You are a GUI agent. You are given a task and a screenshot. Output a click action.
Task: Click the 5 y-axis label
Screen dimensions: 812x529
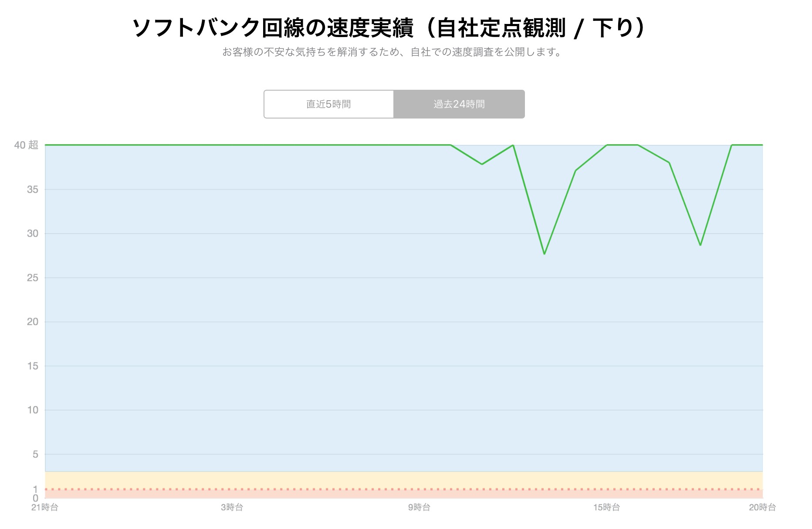tap(35, 454)
